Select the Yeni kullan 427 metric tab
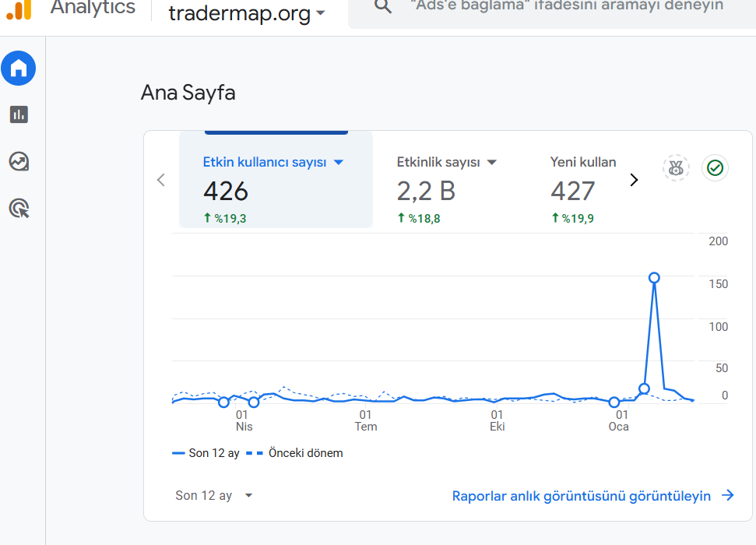Viewport: 756px width, 545px height. [x=583, y=189]
